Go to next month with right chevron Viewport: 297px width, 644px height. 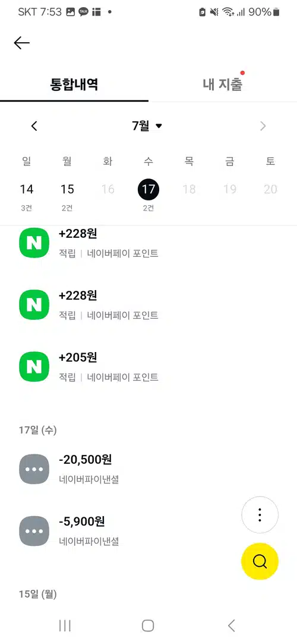point(263,126)
